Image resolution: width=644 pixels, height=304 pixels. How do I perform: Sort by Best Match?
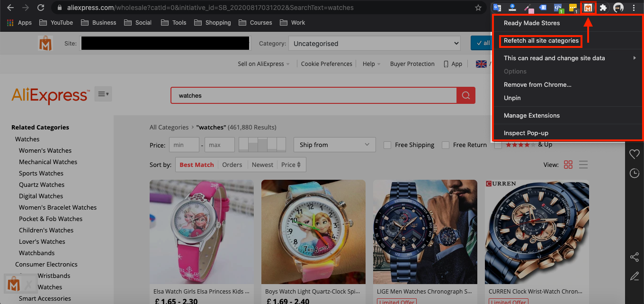pos(197,165)
